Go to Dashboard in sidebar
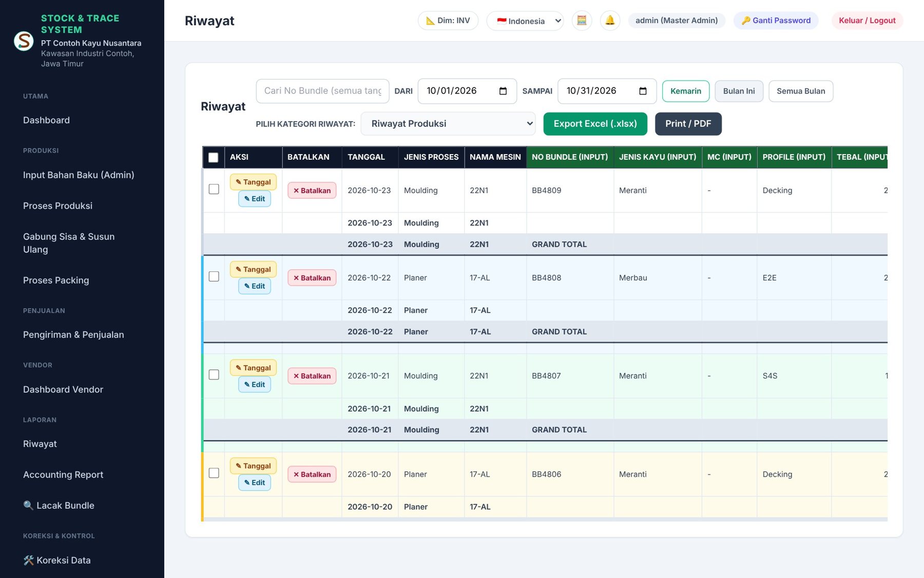The image size is (924, 578). click(46, 120)
